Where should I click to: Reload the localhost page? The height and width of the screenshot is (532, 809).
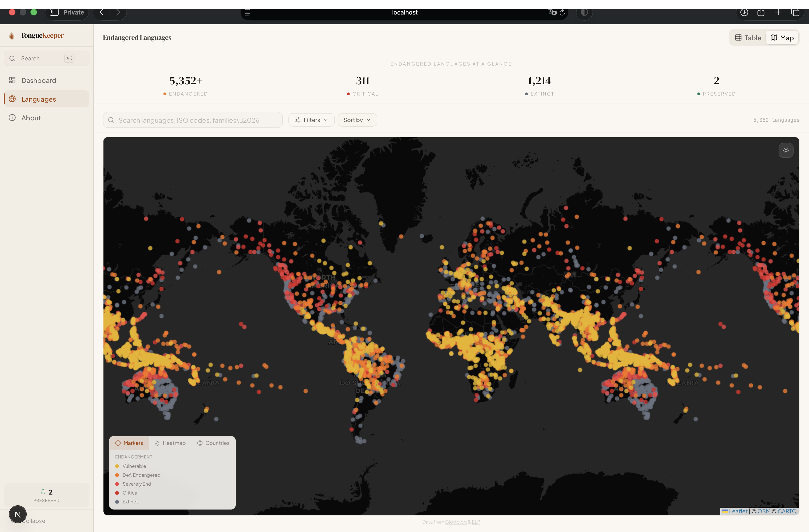[x=562, y=13]
